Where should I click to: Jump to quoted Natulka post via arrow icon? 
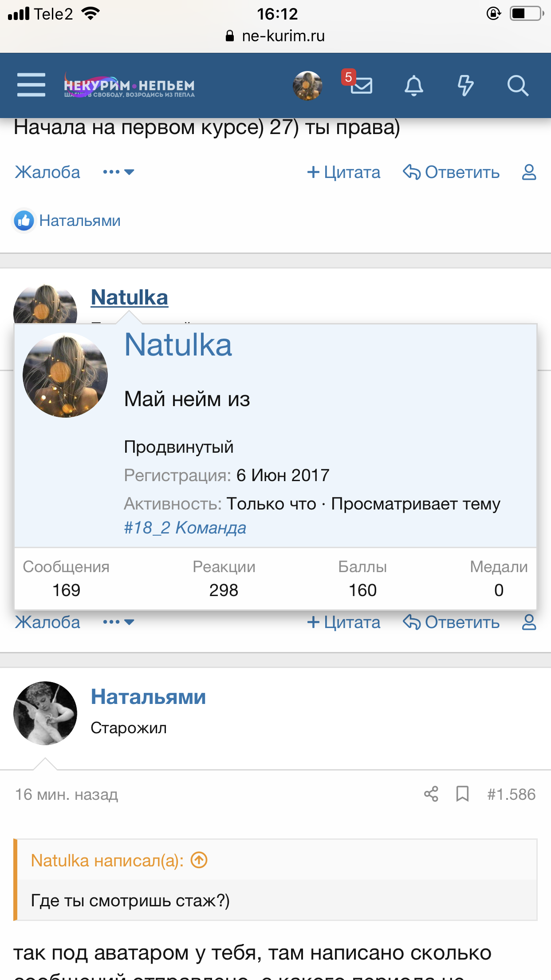coord(199,860)
